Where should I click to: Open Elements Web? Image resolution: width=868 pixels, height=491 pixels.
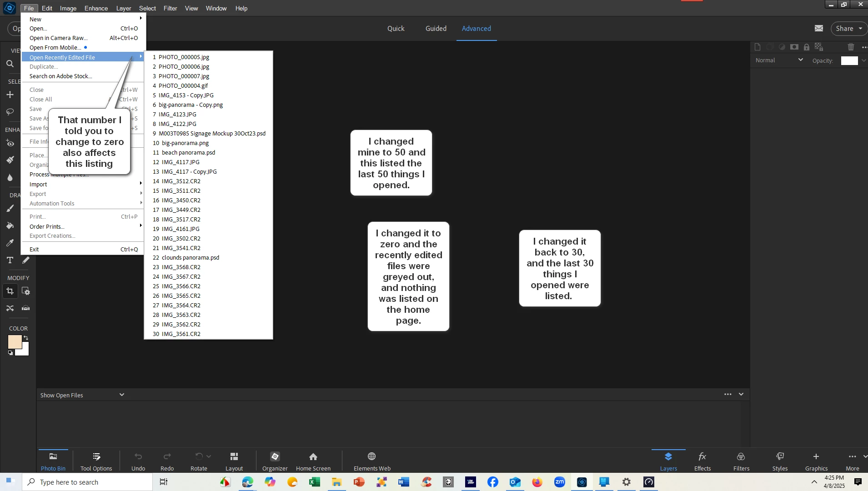point(372,461)
